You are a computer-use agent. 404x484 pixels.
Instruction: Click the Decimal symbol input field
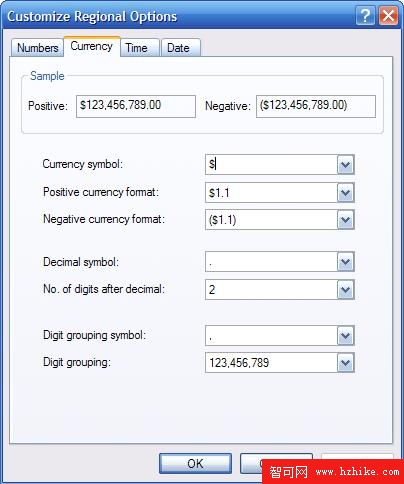pyautogui.click(x=271, y=262)
